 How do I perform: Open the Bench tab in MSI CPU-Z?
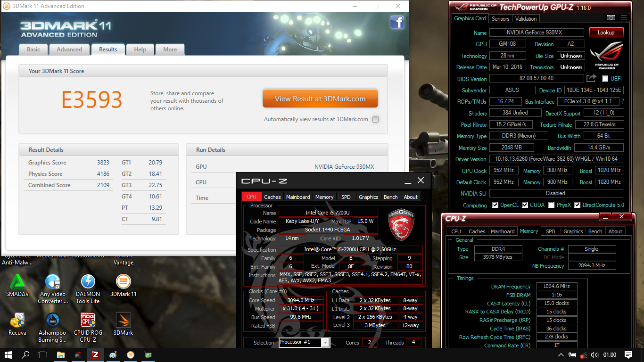coord(390,197)
